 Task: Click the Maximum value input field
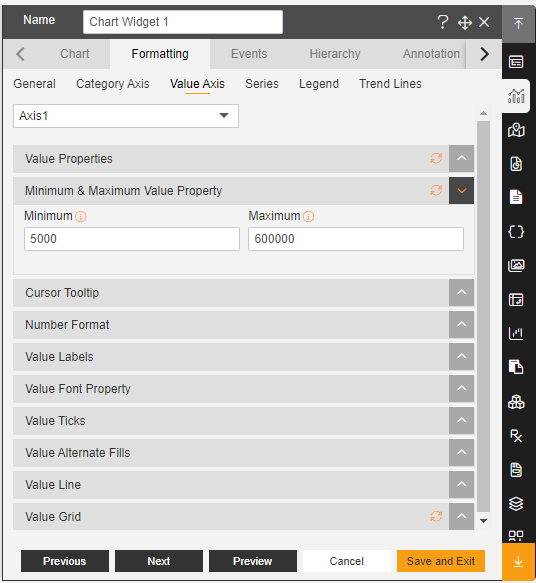356,239
